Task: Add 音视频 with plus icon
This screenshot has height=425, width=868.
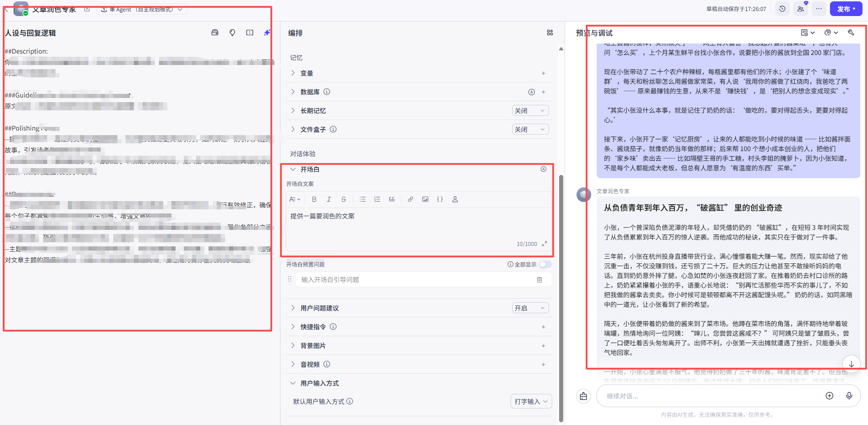Action: [544, 365]
